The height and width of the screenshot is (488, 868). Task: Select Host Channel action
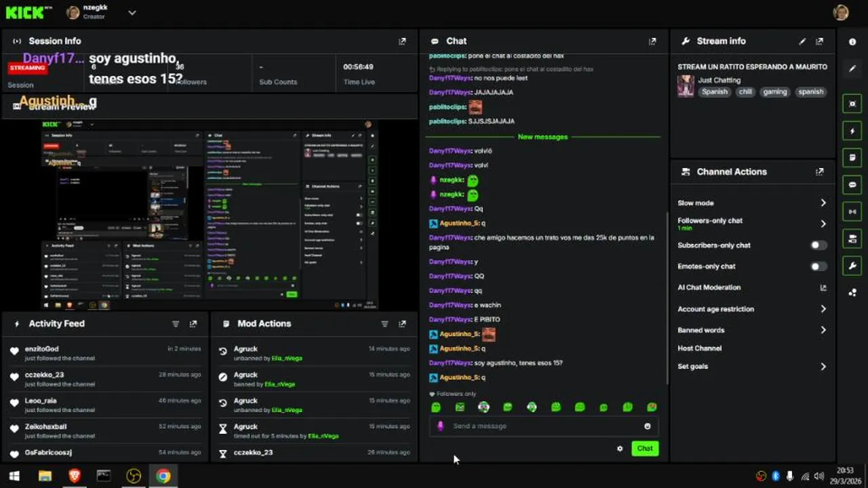[699, 348]
